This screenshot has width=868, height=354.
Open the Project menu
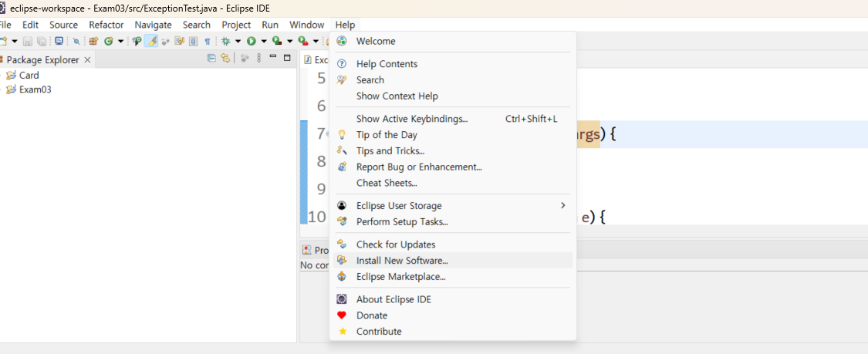236,25
